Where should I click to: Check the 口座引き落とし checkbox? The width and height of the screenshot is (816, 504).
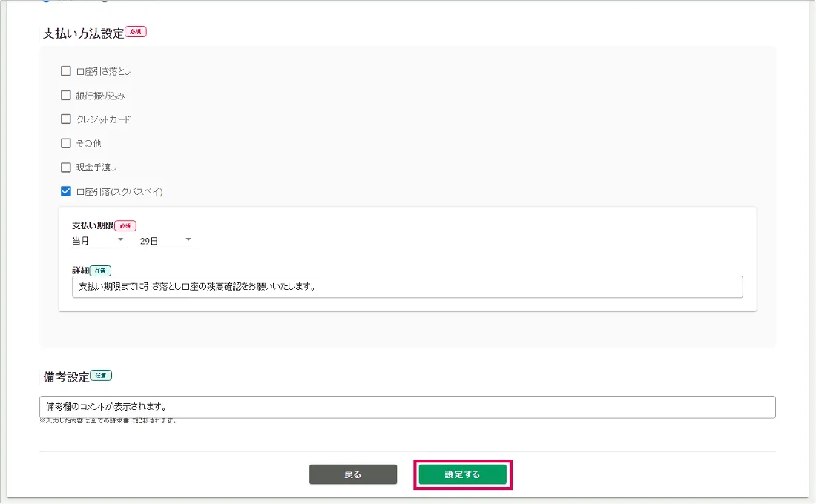tap(66, 71)
